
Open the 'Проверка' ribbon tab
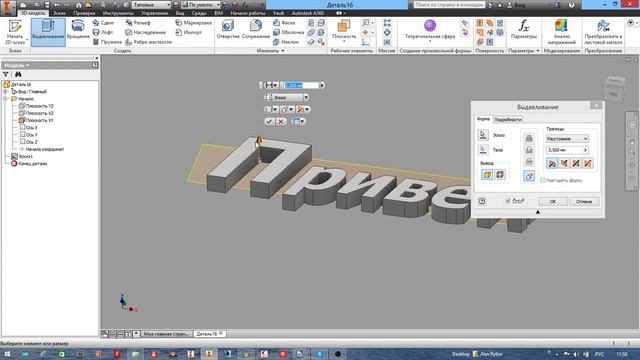84,13
